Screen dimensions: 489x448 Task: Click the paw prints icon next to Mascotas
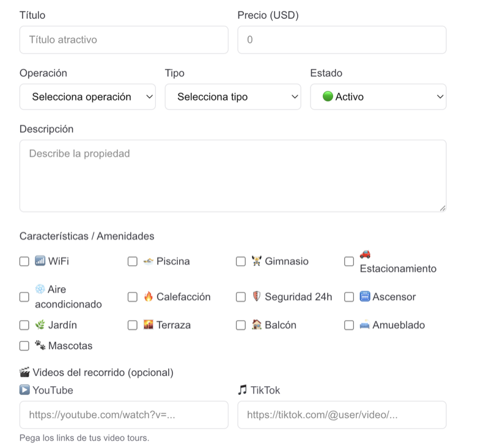pos(42,345)
